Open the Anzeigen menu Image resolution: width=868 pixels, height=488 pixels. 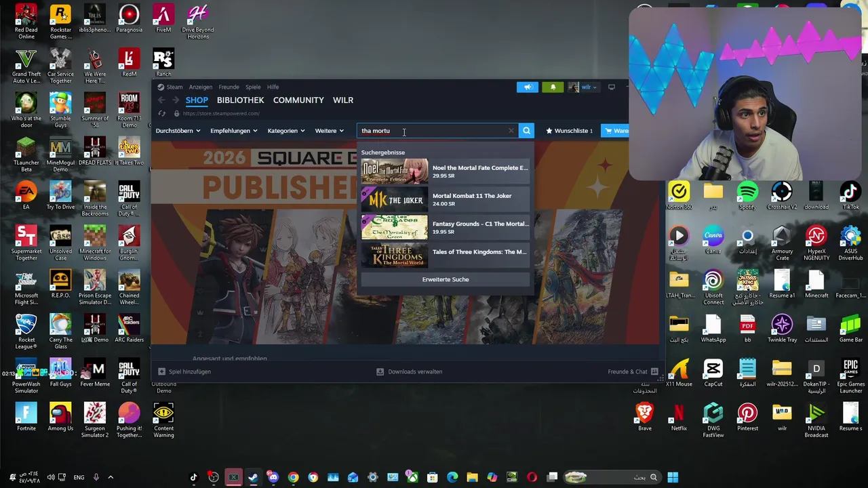201,87
